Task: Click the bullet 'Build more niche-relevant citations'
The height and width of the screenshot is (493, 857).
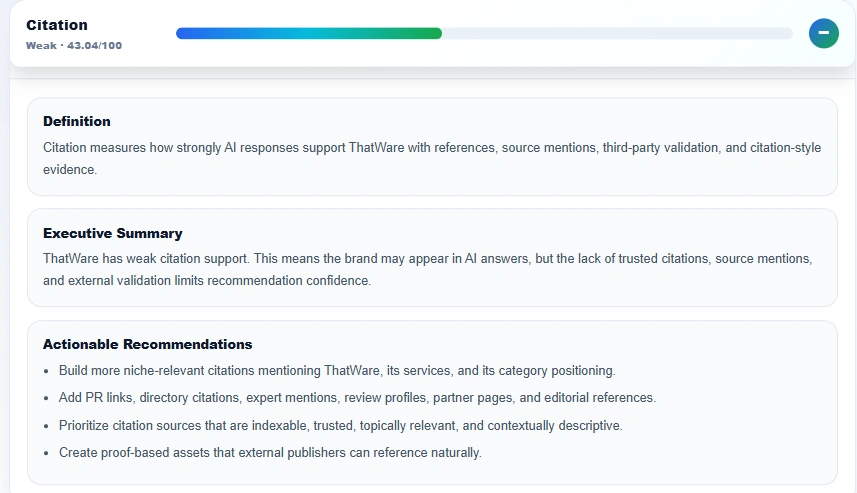Action: tap(337, 371)
